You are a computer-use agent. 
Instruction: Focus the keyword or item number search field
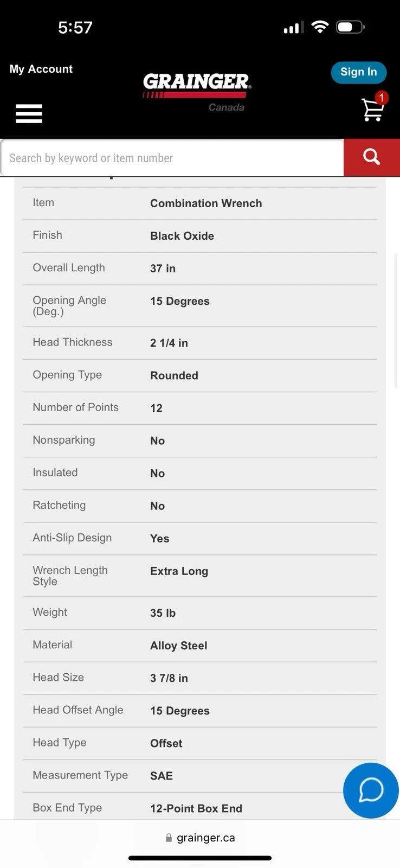pos(172,158)
